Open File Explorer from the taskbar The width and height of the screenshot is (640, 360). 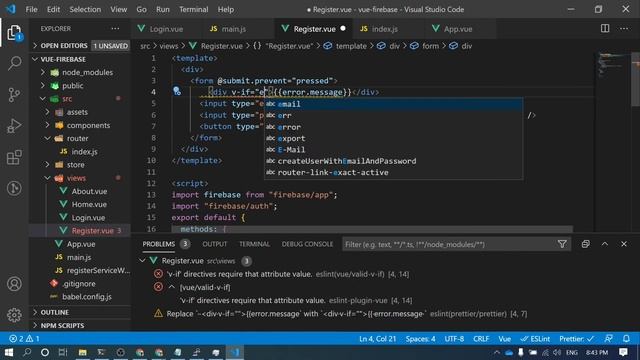(x=82, y=352)
